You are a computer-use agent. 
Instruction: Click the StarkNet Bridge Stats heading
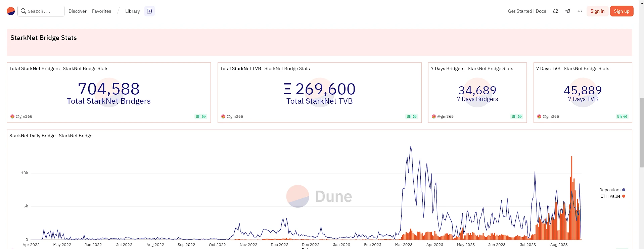44,38
